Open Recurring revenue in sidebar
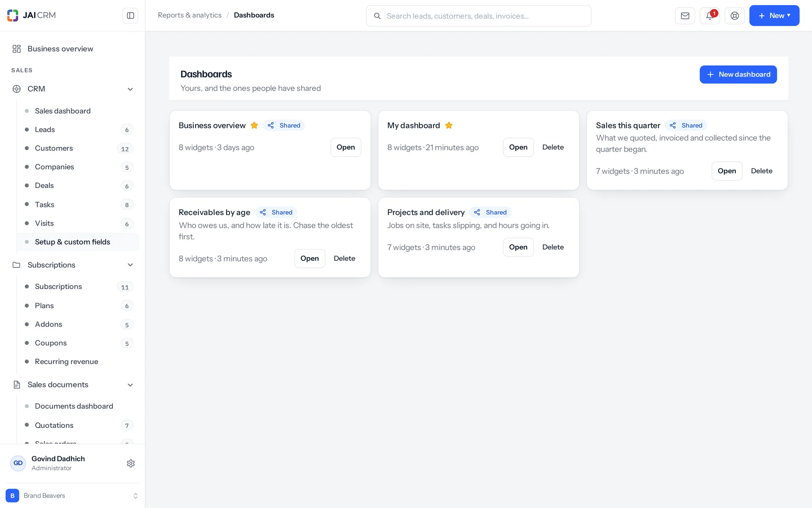Screen dimensions: 812x508 [x=78, y=362]
